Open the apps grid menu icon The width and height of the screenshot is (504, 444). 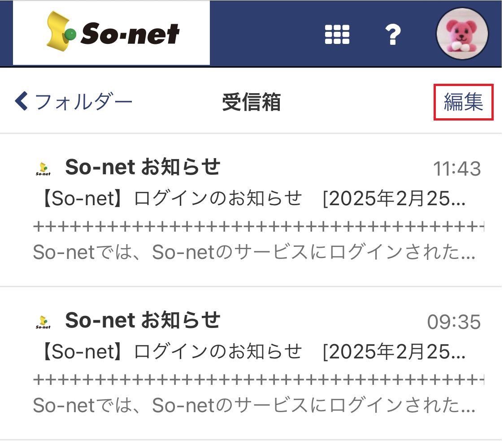[337, 34]
